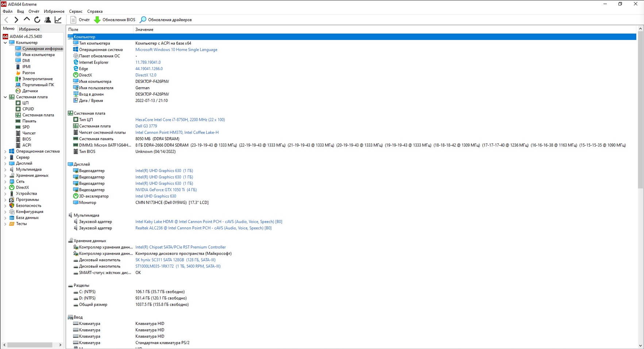Click the sidebar horizontal scrollbar right arrow
Viewport: 644px width, 349px height.
tap(60, 345)
